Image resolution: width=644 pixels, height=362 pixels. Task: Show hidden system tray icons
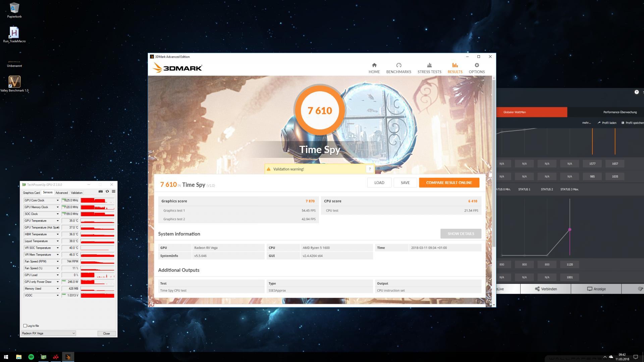(x=605, y=357)
